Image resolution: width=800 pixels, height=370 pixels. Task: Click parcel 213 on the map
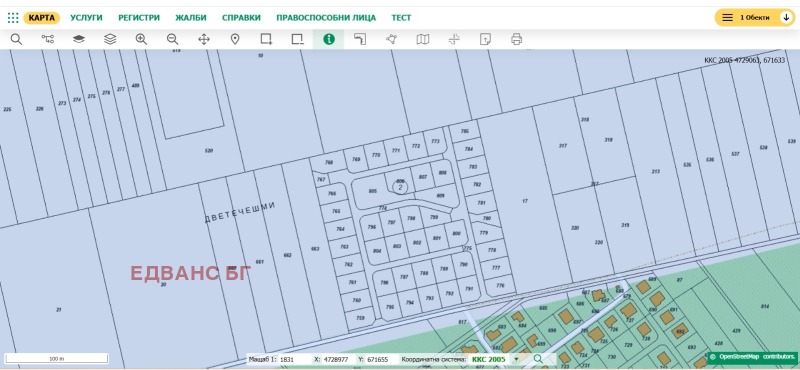(656, 171)
